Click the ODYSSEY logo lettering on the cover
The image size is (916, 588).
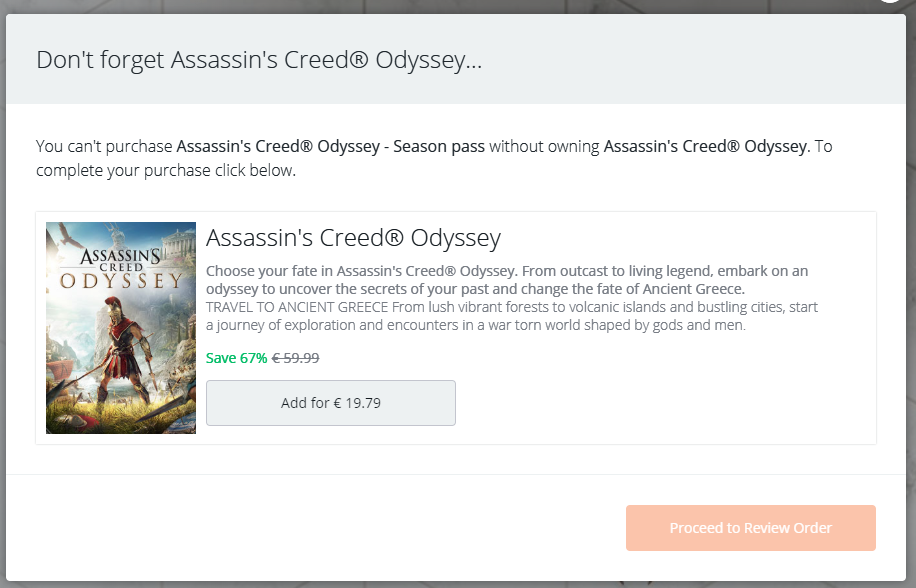pyautogui.click(x=122, y=281)
